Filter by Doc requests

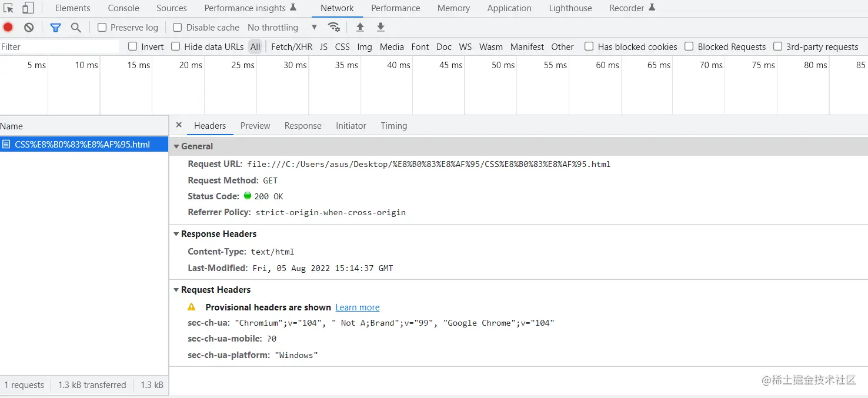[x=444, y=46]
